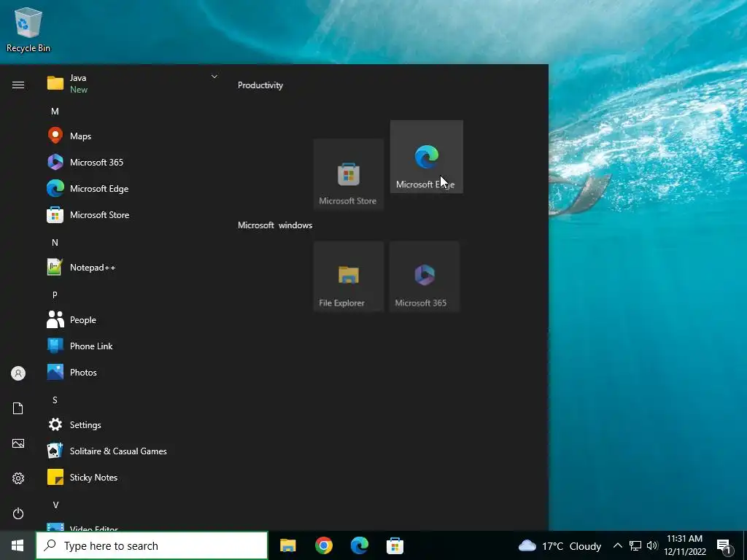Open the weather widget showing 17°C Cloudy
747x560 pixels.
[x=560, y=545]
